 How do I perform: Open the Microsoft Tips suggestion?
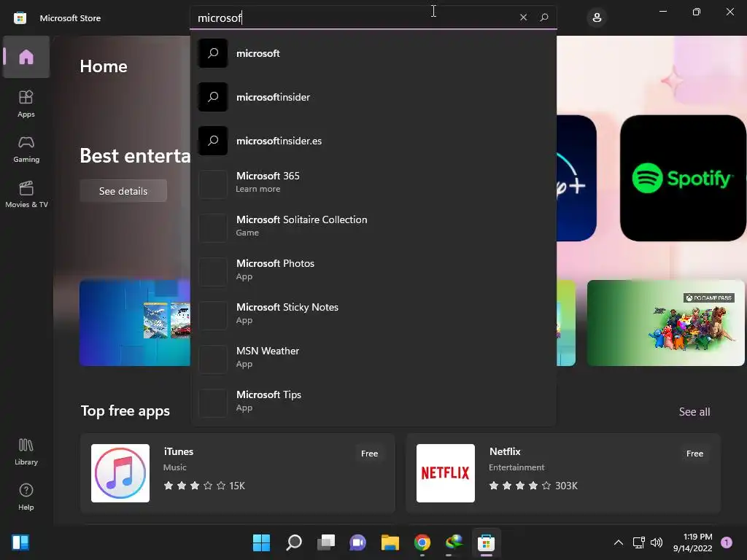(373, 402)
